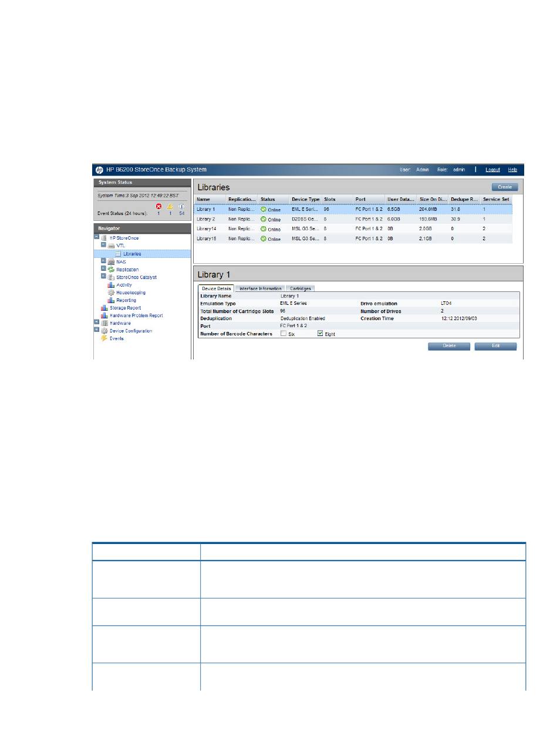Image resolution: width=560 pixels, height=746 pixels.
Task: Click the yellow warning event status icon
Action: 170,206
